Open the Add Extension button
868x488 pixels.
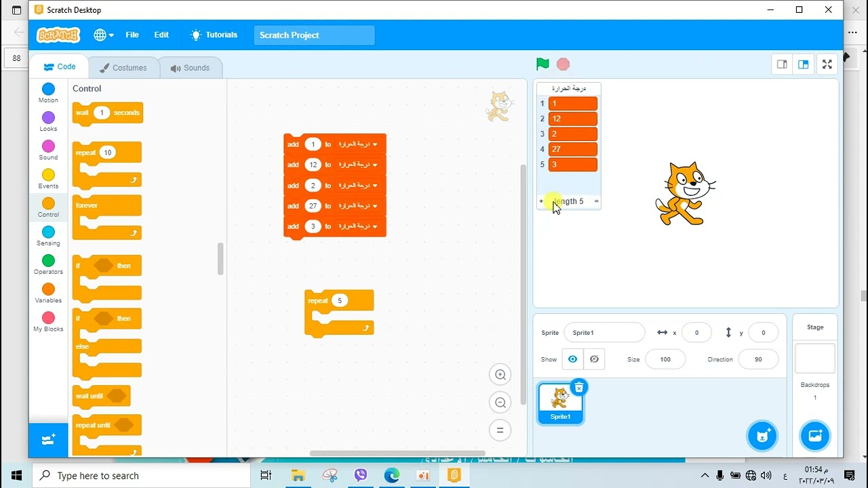[x=48, y=440]
